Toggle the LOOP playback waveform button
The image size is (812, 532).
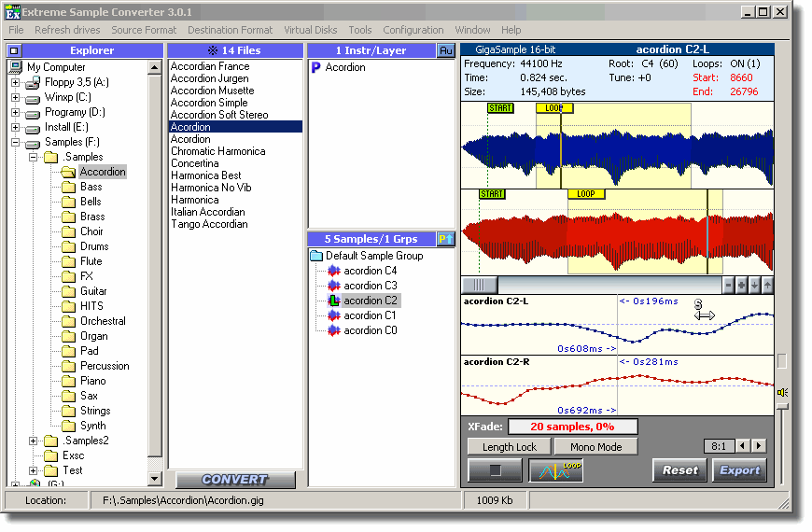(555, 470)
